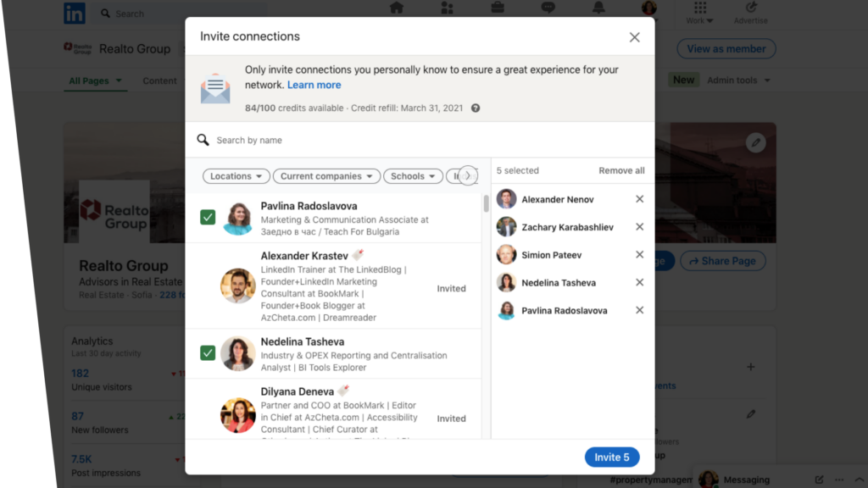Expand the Admin tools dropdown
868x488 pixels.
[739, 80]
